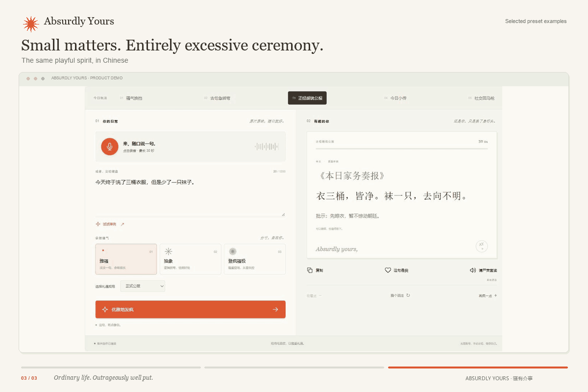588x392 pixels.
Task: Click the copy icon under result card
Action: tap(310, 270)
